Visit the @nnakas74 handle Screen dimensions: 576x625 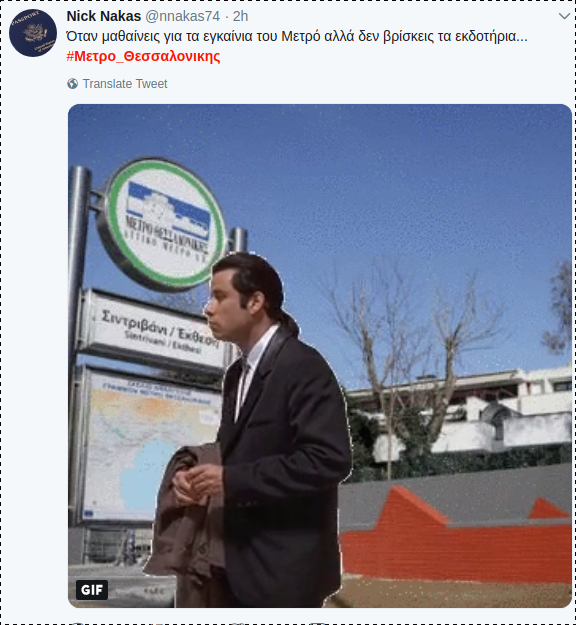[x=183, y=16]
